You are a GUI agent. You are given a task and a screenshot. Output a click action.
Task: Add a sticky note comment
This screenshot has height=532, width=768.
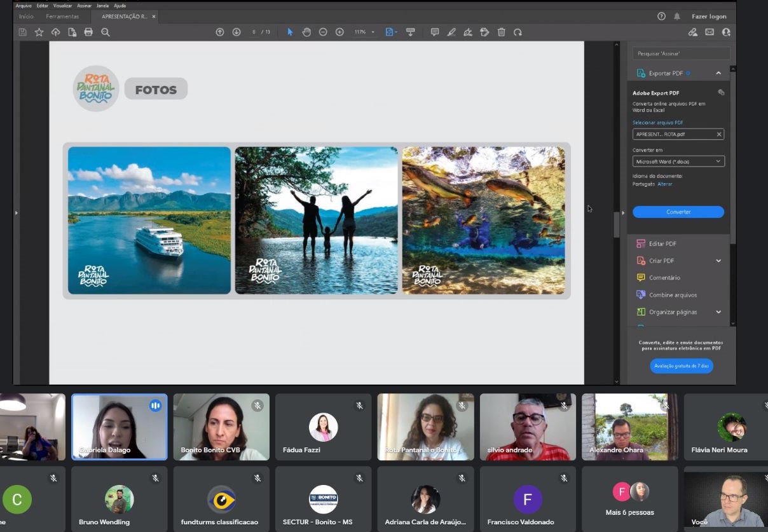coord(435,32)
